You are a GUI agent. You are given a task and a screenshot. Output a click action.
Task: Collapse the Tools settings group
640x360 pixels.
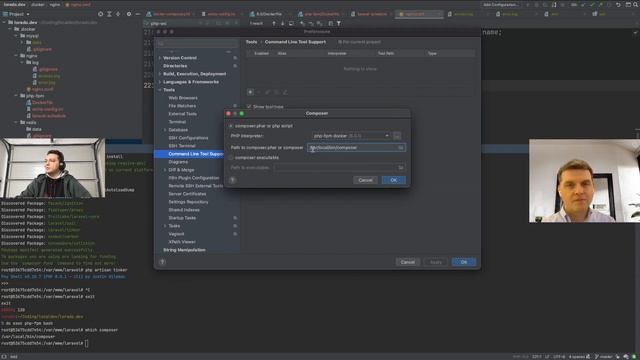click(x=160, y=90)
